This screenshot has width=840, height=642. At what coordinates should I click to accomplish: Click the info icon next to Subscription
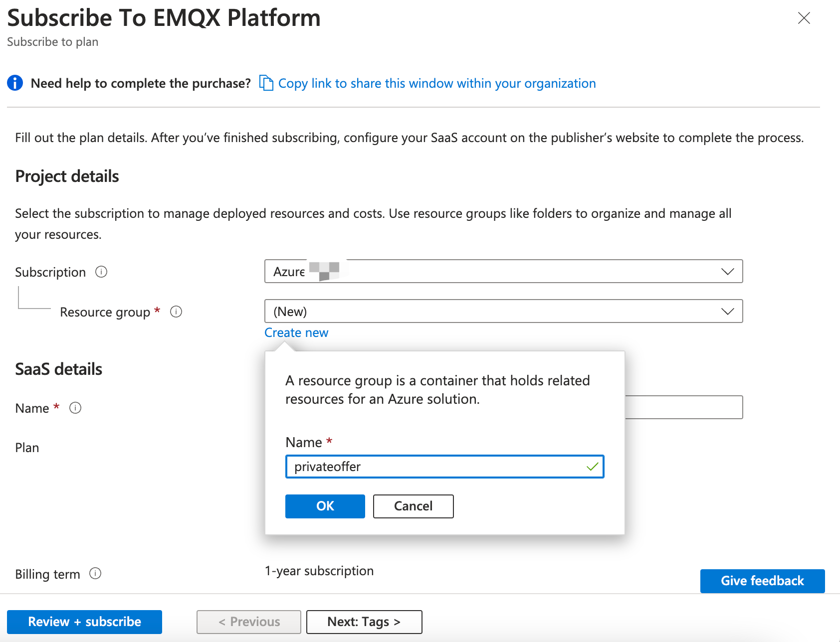pos(101,272)
